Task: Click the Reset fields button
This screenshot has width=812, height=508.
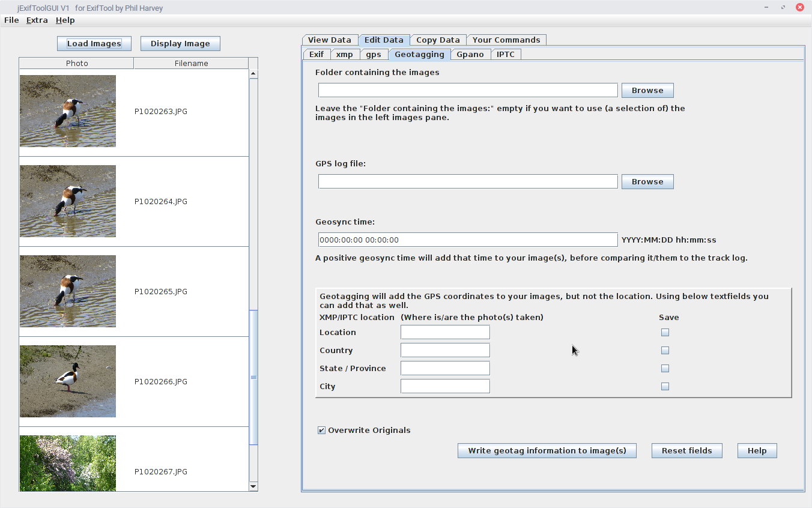Action: (687, 450)
